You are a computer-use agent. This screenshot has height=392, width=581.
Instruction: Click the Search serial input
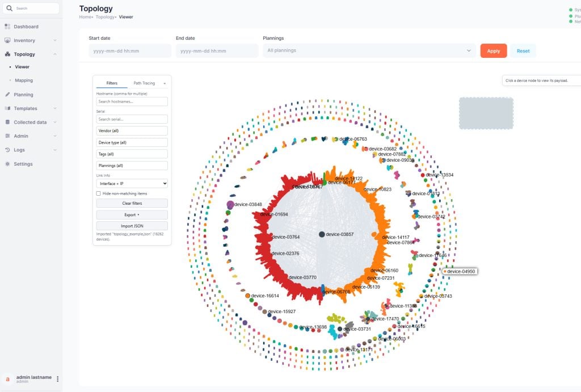click(x=132, y=119)
